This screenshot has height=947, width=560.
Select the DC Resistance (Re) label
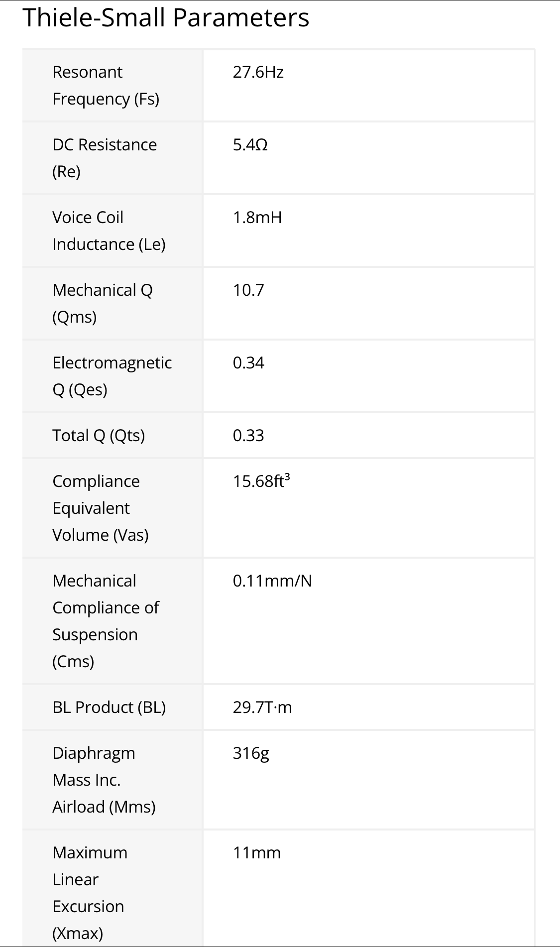coord(105,158)
